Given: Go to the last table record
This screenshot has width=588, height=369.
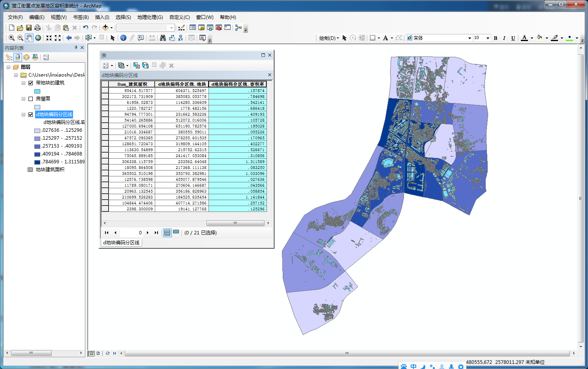Looking at the screenshot, I should click(156, 232).
